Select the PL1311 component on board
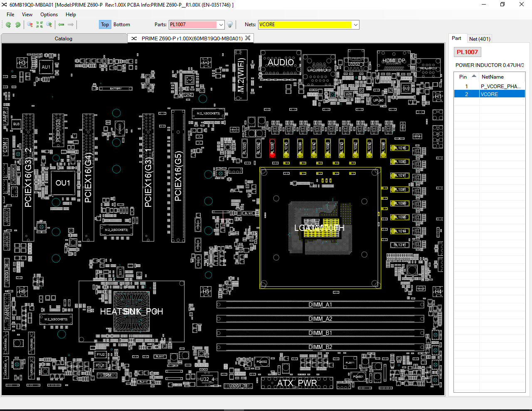The image size is (532, 411). [400, 245]
